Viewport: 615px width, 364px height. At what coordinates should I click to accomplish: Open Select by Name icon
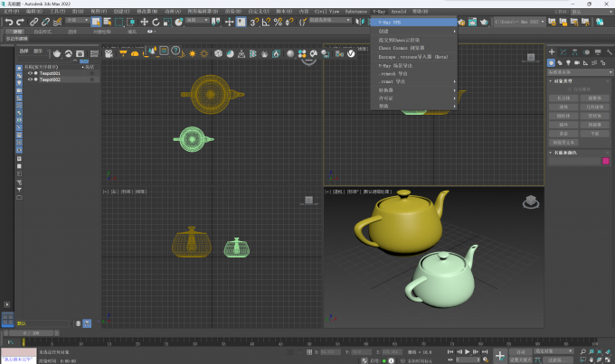click(x=107, y=22)
